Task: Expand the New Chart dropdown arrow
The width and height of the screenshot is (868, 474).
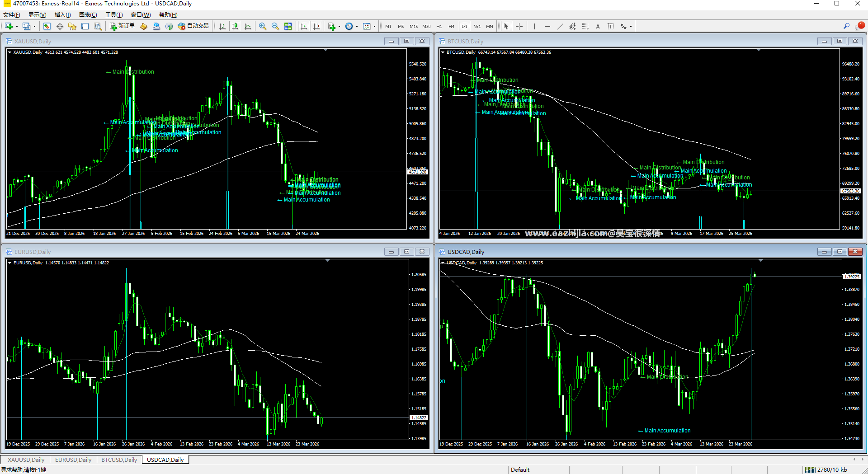Action: 17,26
